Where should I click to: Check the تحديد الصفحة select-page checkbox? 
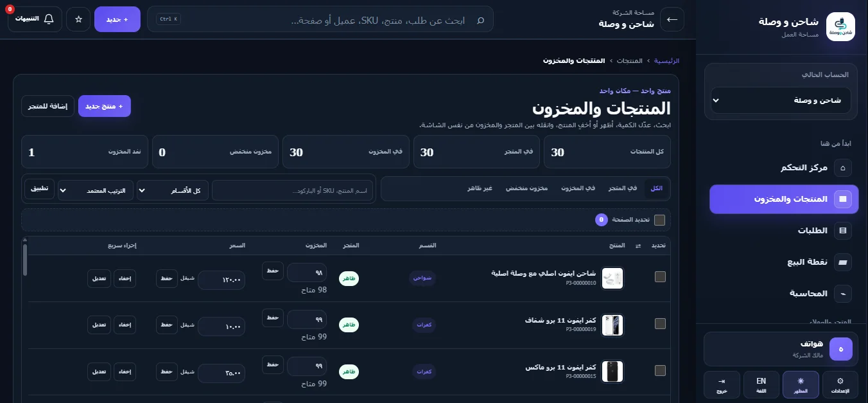tap(659, 220)
